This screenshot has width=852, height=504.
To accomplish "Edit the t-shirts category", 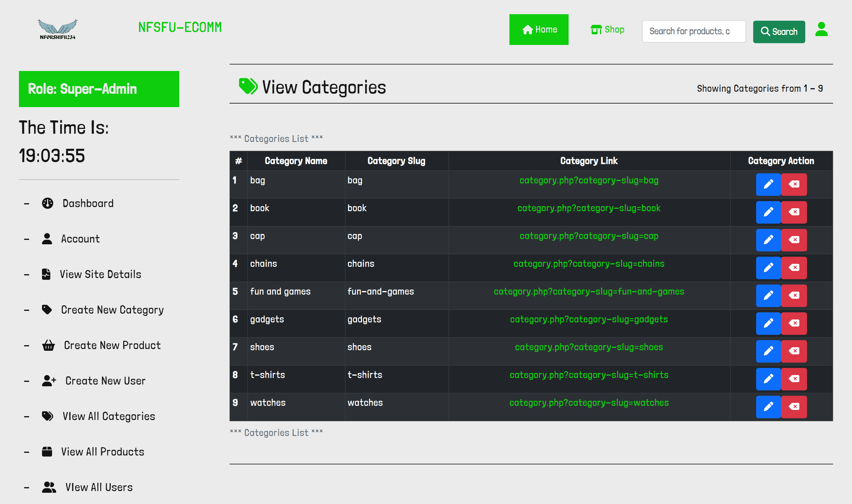I will tap(768, 379).
